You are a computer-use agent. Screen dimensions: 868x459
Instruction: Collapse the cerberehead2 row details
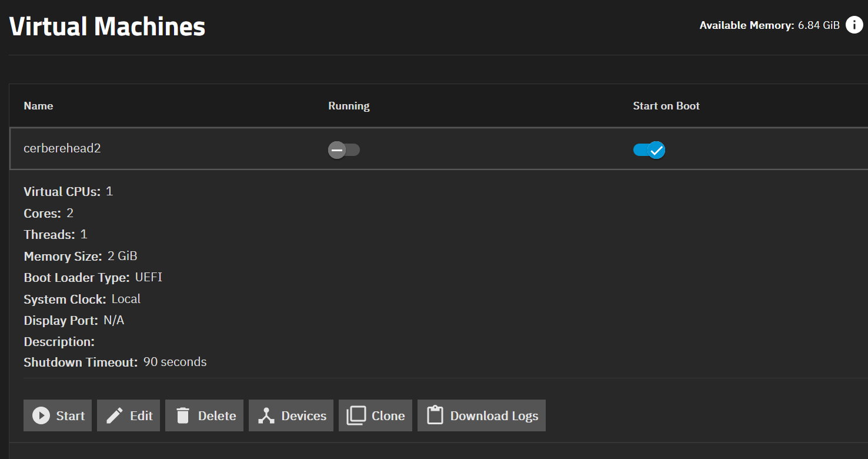pos(62,148)
